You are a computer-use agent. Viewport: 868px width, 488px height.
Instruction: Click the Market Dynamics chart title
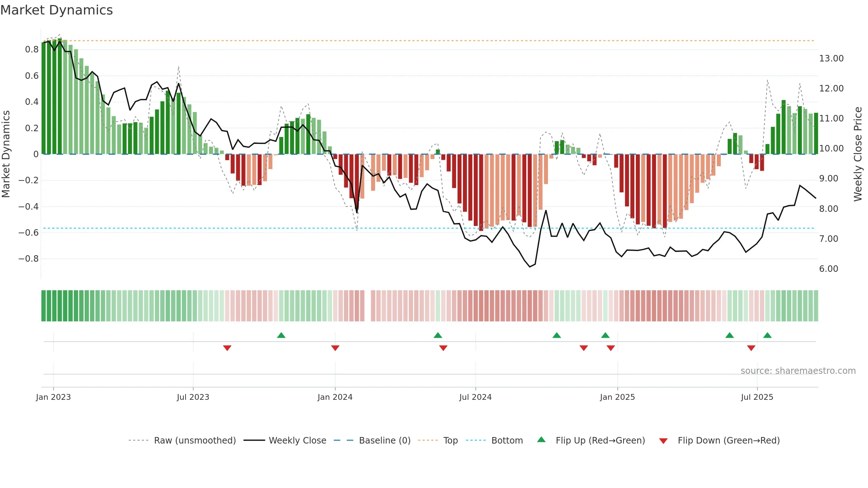pyautogui.click(x=57, y=10)
